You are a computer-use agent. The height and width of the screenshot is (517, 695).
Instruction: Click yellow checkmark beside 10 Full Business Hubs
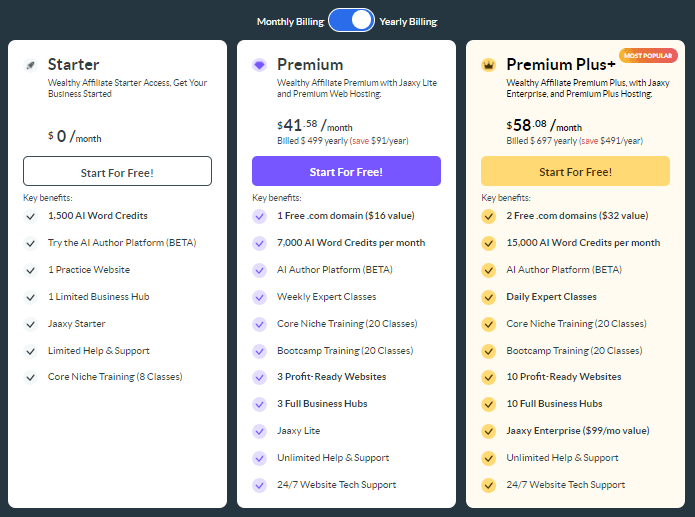(x=488, y=404)
